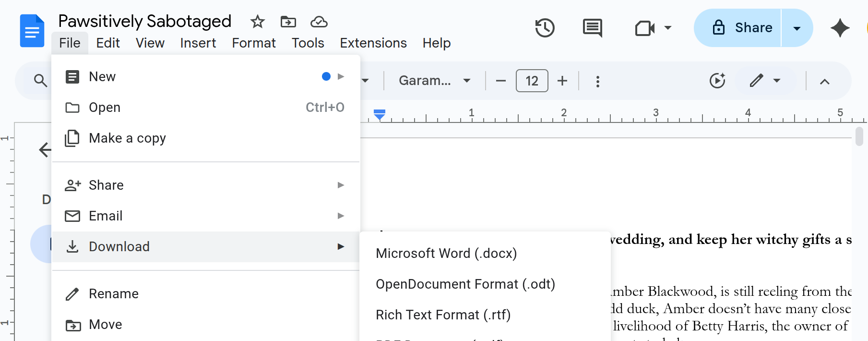Open the Format menu

pyautogui.click(x=254, y=43)
